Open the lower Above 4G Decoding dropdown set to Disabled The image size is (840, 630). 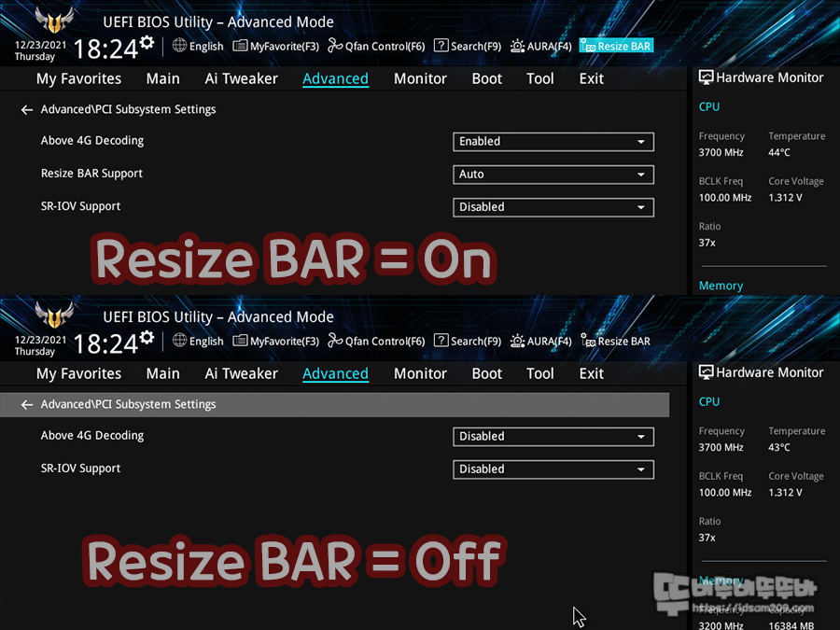[553, 437]
